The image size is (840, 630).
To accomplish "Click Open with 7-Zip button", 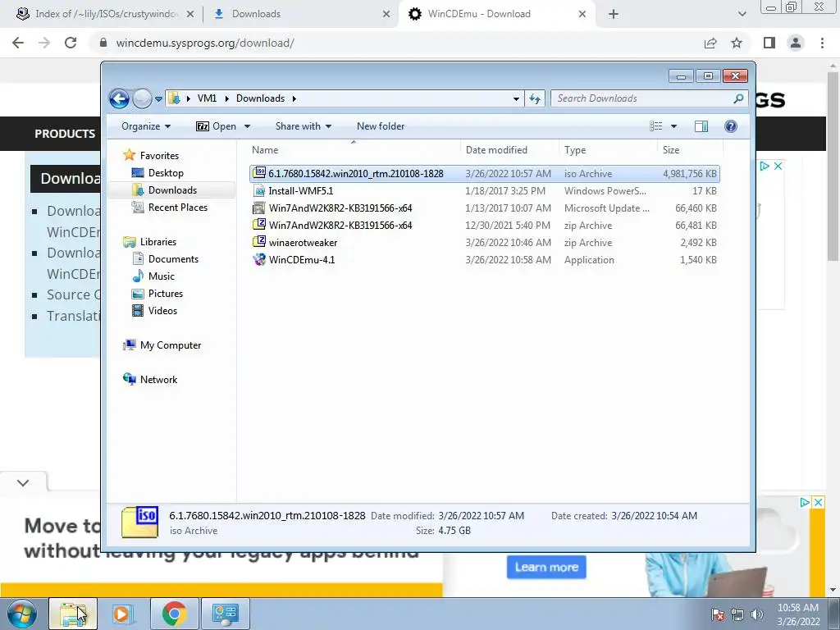I will coord(217,126).
